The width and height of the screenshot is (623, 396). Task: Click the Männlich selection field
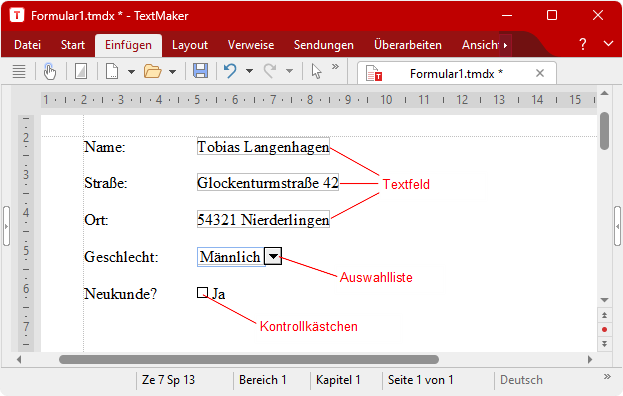click(231, 257)
